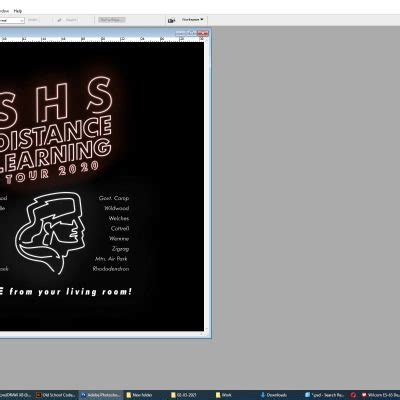400x400 pixels.
Task: Switch to Old School Code taskbar item
Action: (56, 395)
